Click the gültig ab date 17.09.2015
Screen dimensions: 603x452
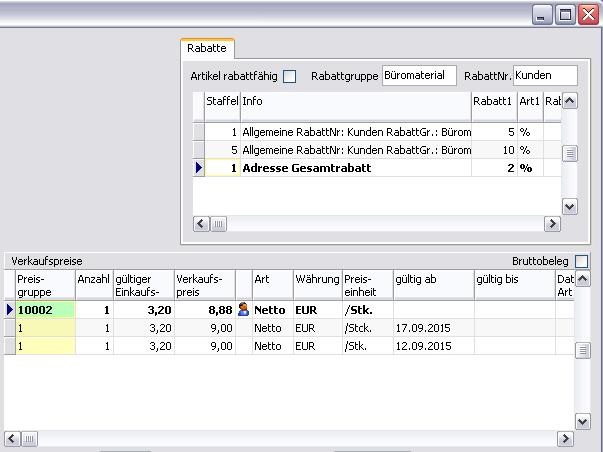point(432,327)
